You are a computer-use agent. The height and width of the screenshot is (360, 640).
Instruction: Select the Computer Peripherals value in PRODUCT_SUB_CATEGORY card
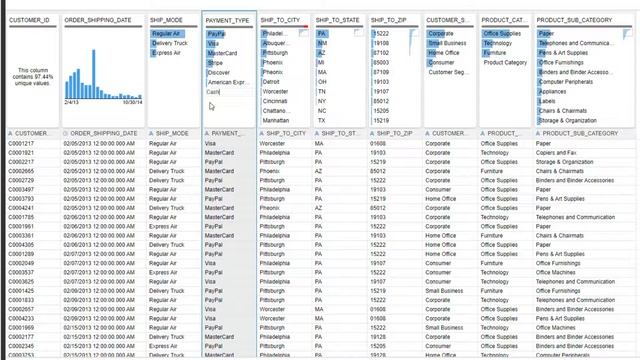point(566,82)
